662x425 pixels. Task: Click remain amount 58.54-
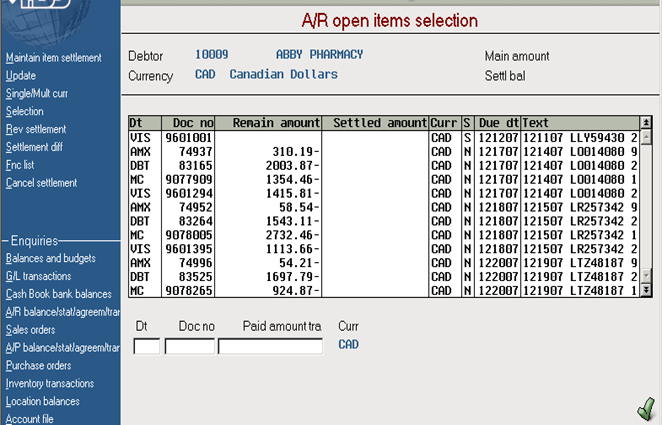(x=299, y=207)
